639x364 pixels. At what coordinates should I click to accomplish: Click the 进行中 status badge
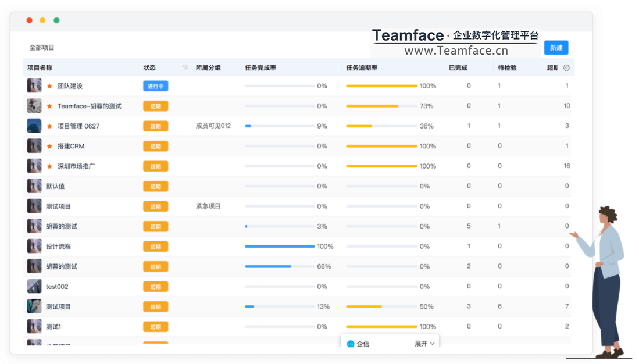[x=156, y=86]
